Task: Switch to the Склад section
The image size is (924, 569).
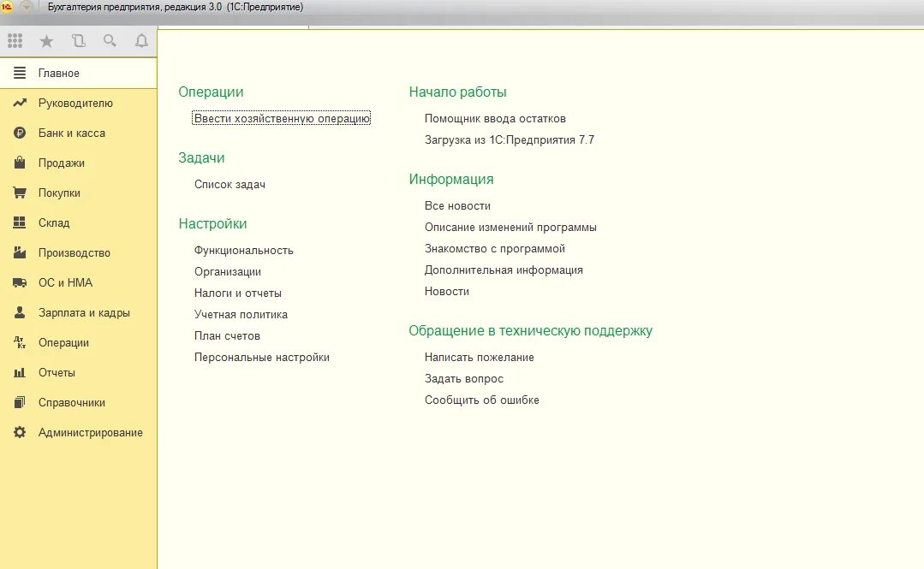Action: (79, 222)
